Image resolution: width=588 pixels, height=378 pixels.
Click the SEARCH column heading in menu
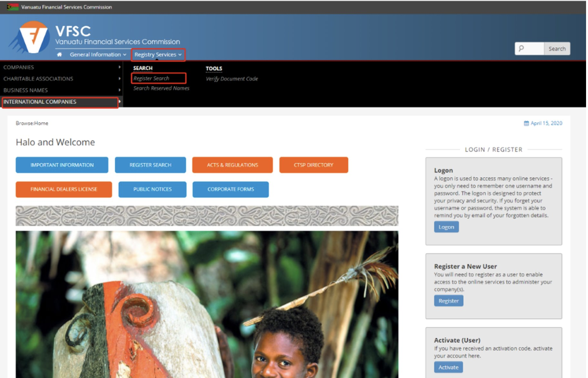click(x=143, y=68)
